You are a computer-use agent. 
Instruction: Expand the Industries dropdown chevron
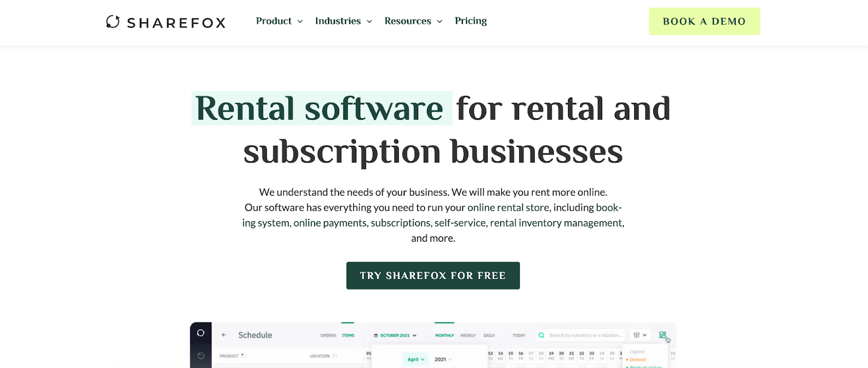[369, 22]
